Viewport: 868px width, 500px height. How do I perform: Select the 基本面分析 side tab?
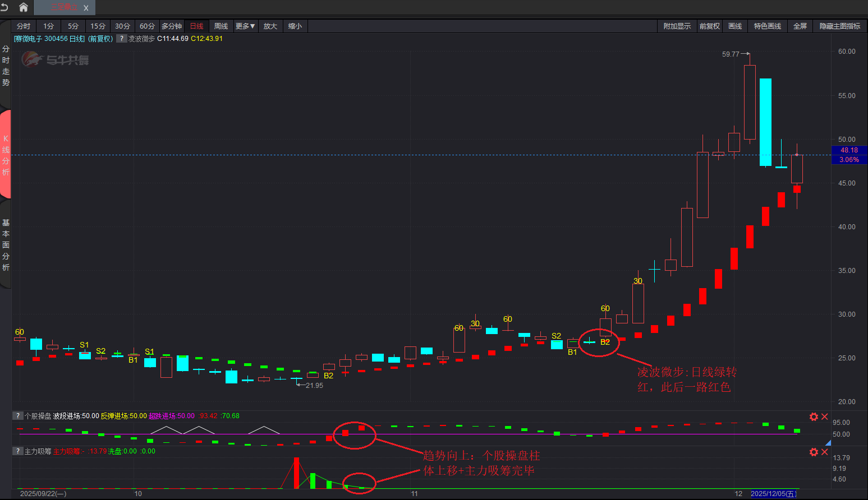[6, 245]
